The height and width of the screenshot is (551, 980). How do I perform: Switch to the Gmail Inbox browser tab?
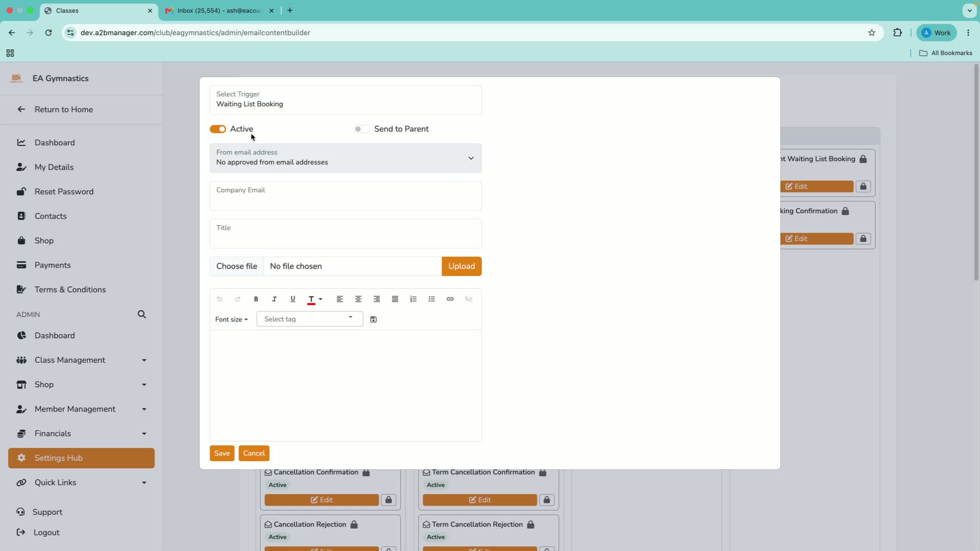tap(218, 10)
